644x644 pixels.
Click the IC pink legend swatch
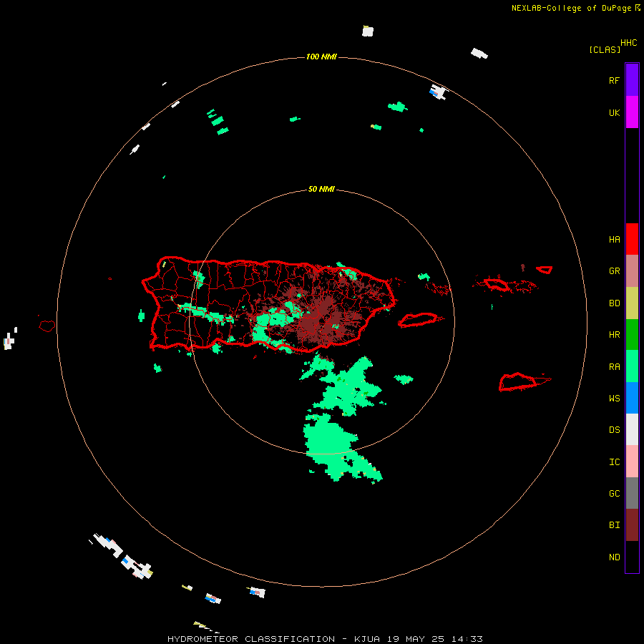pos(632,462)
